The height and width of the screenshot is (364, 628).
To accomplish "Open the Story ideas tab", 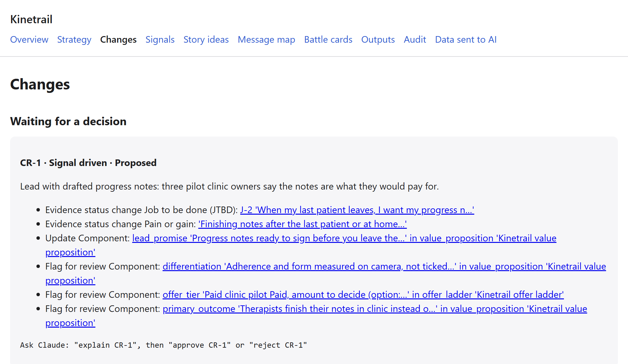I will [x=206, y=40].
